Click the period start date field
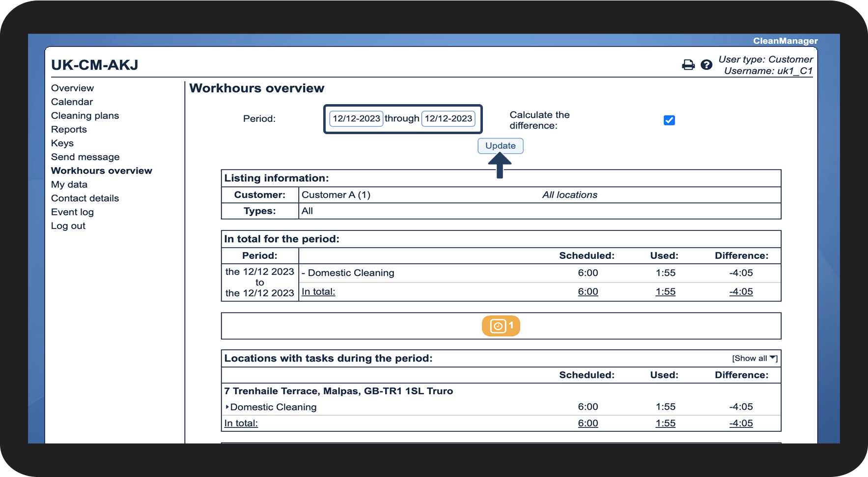The width and height of the screenshot is (868, 477). point(356,118)
